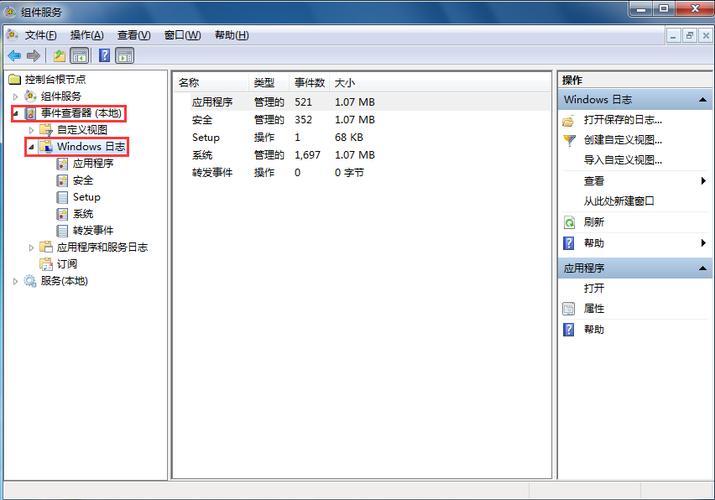
Task: Click 创建自定义视图... action link
Action: point(623,140)
